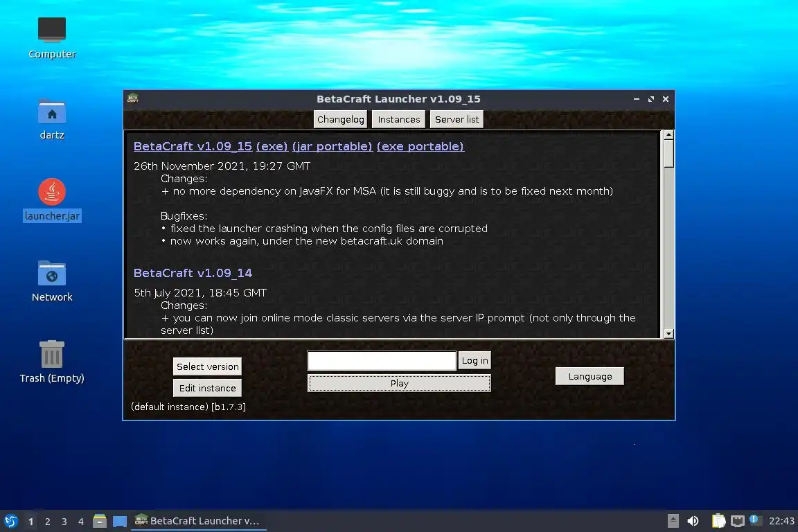Click the window title 'BetaCraft Launcher v1.09_15'
The image size is (798, 532).
coord(398,99)
